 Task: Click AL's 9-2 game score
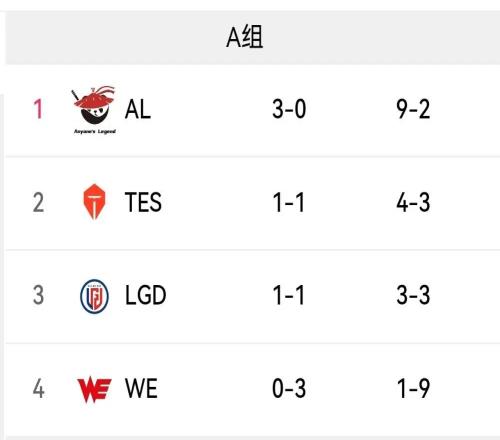coord(413,109)
